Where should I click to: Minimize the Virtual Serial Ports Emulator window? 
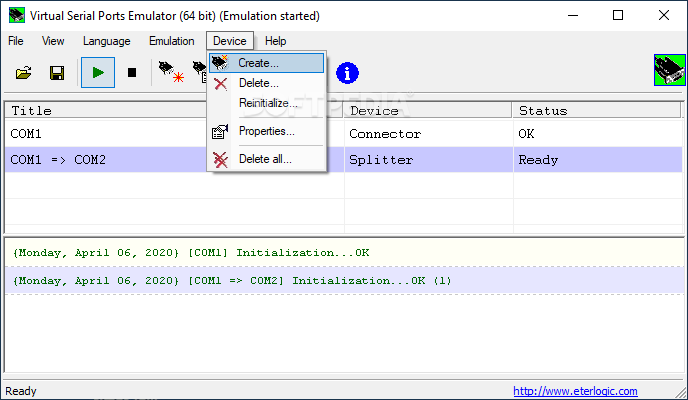573,15
